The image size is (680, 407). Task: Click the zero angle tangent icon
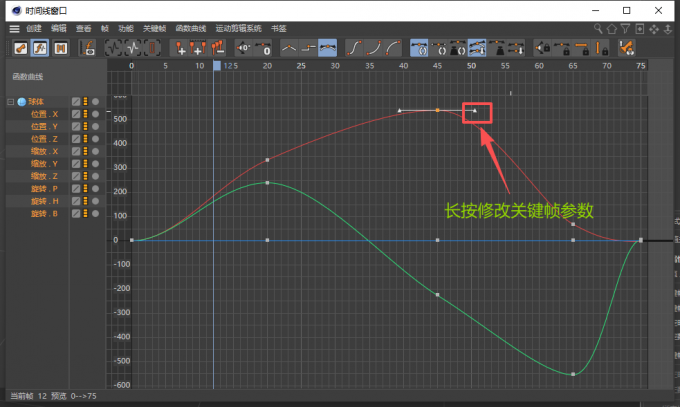[x=243, y=48]
